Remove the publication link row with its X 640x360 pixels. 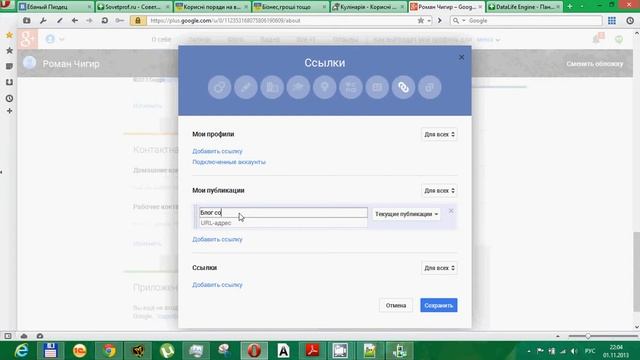[x=451, y=211]
